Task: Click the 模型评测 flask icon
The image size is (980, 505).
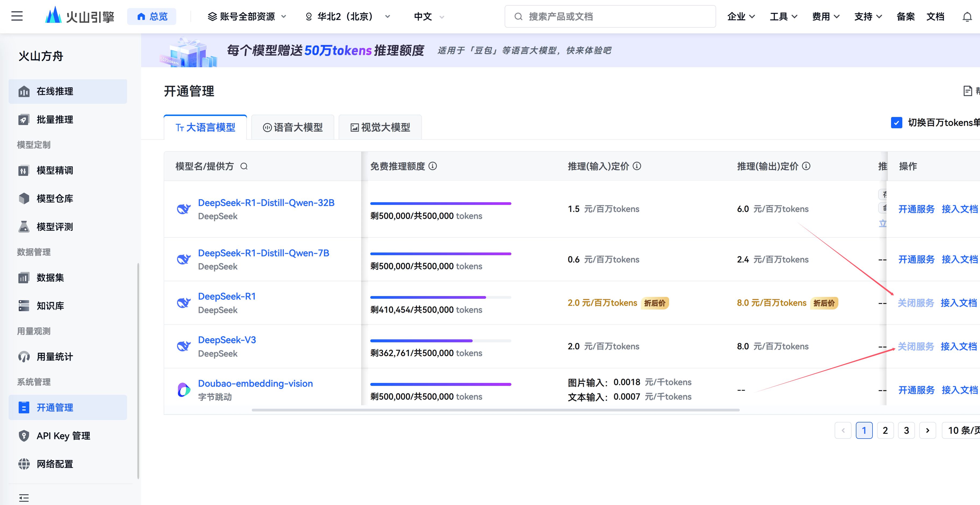Action: (x=24, y=227)
